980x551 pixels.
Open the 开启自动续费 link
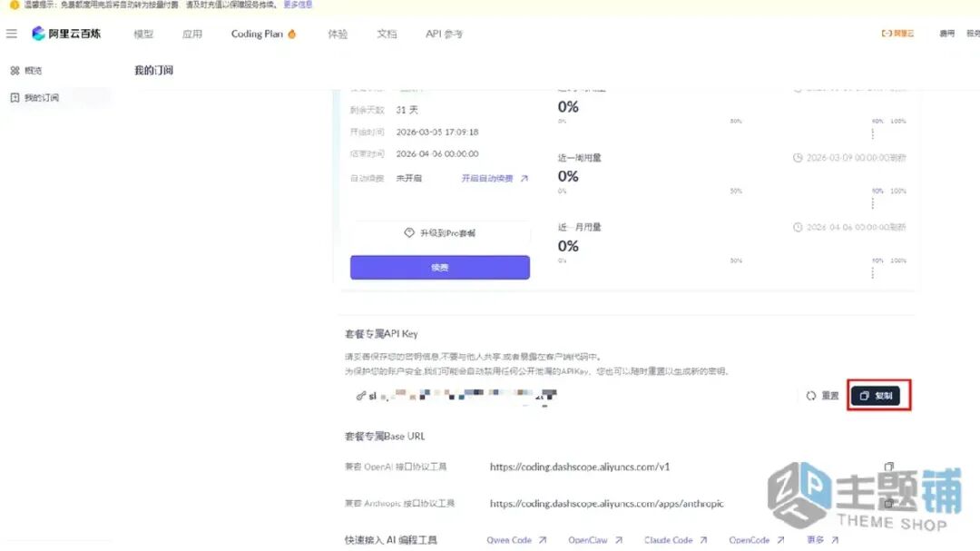[x=487, y=178]
